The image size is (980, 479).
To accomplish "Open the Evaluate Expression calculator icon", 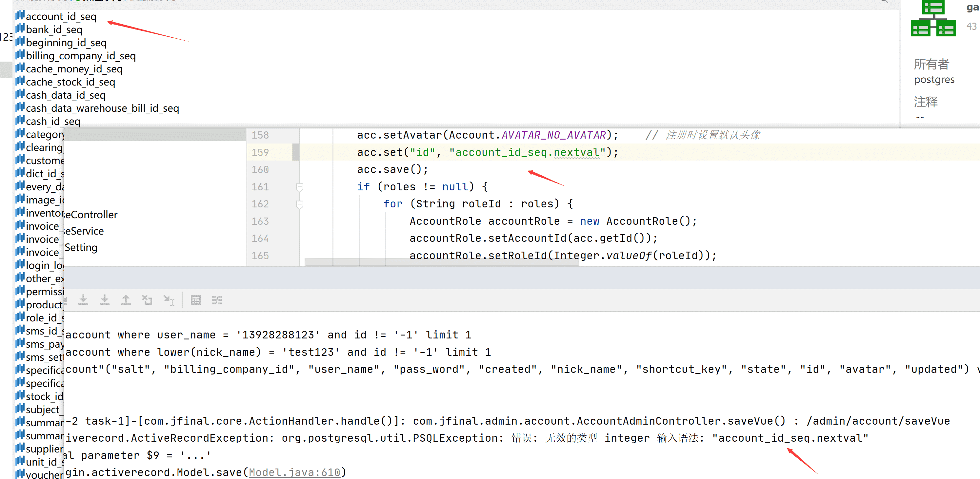I will pyautogui.click(x=195, y=300).
